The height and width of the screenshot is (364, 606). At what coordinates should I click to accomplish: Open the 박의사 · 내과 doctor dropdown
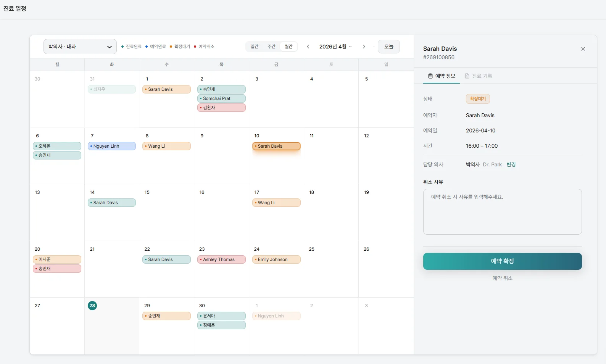tap(80, 47)
